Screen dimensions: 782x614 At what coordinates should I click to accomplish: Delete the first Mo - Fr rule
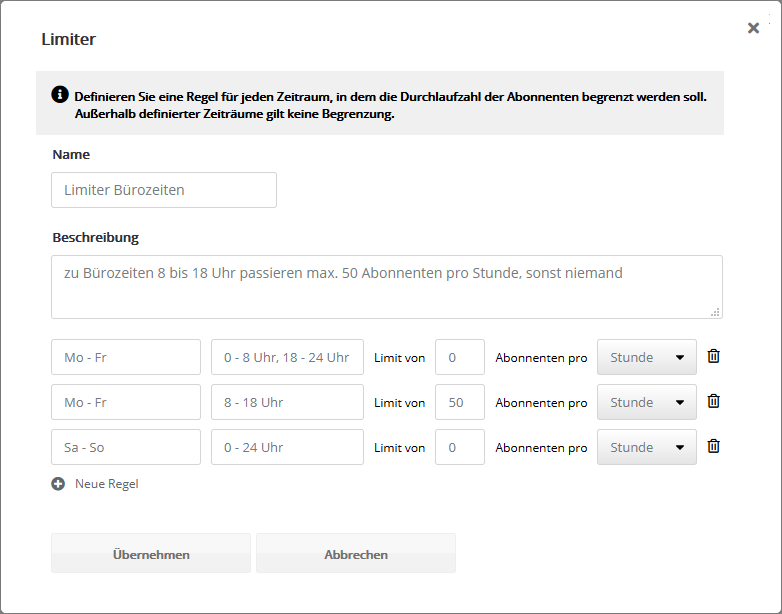[713, 356]
